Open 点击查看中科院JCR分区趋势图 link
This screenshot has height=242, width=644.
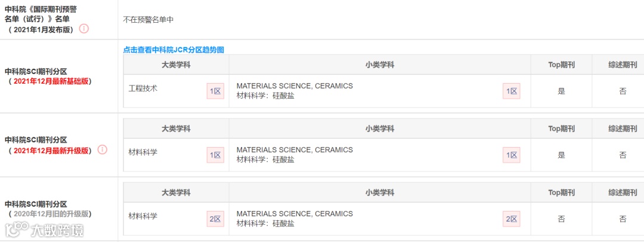[x=174, y=50]
